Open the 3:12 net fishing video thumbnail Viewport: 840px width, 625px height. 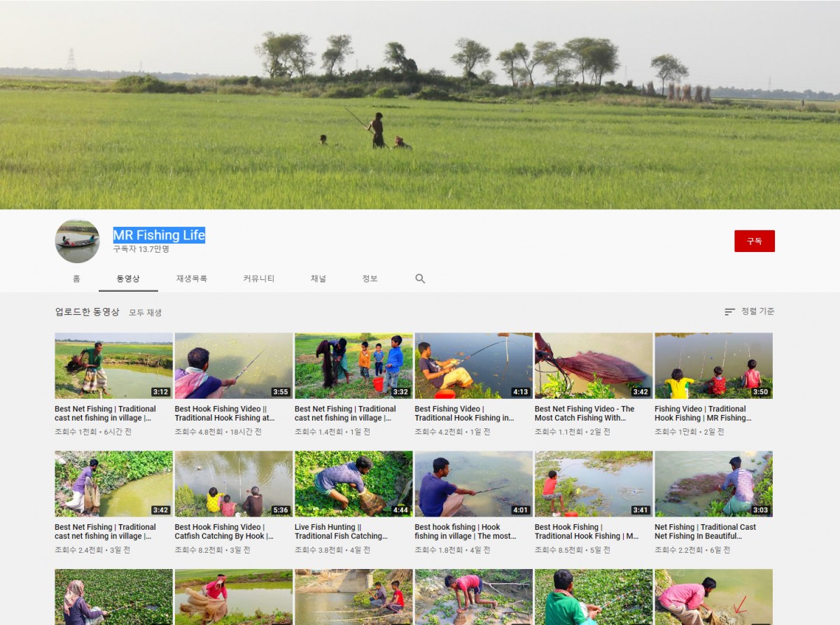coord(113,365)
